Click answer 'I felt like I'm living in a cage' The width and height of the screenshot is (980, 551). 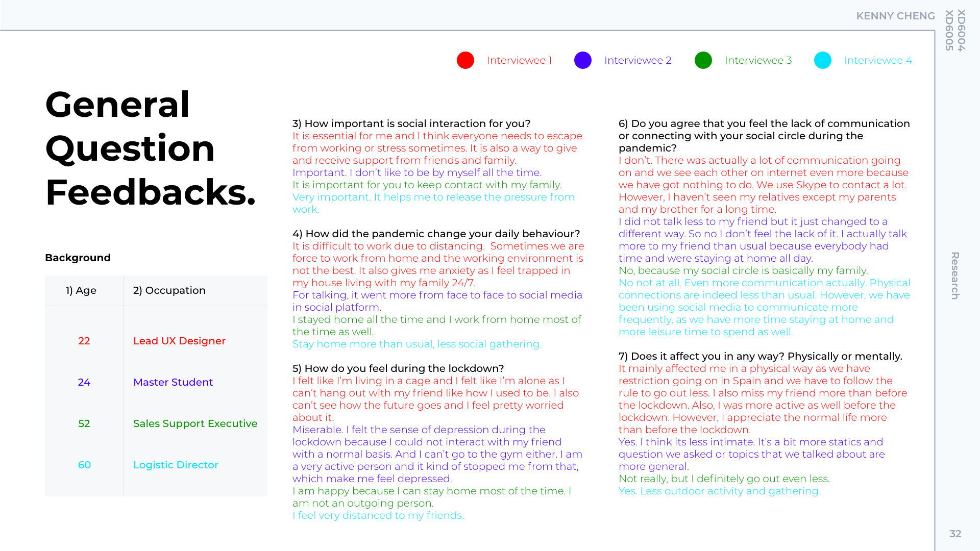[x=435, y=399]
